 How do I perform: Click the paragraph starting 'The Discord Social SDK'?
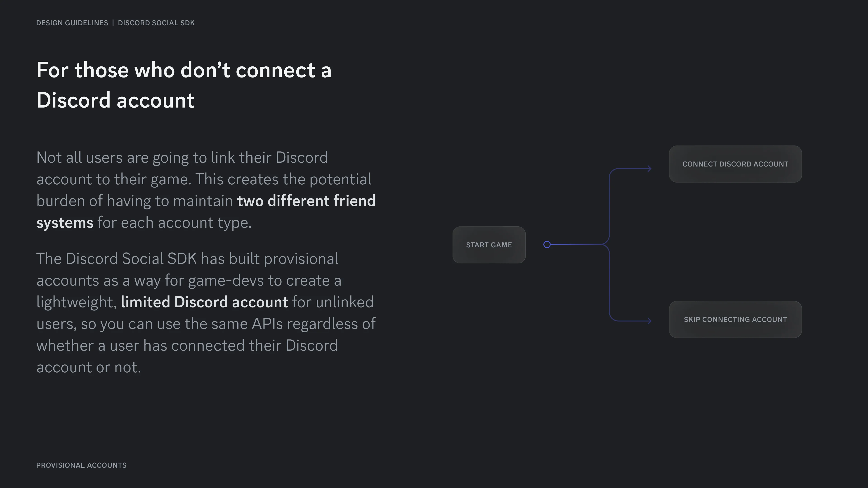point(206,313)
